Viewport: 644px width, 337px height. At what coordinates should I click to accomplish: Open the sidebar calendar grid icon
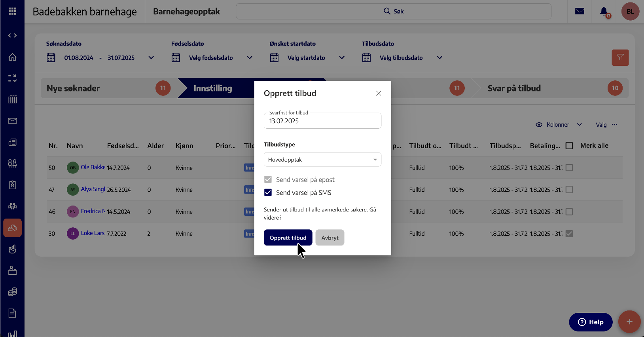pyautogui.click(x=12, y=99)
